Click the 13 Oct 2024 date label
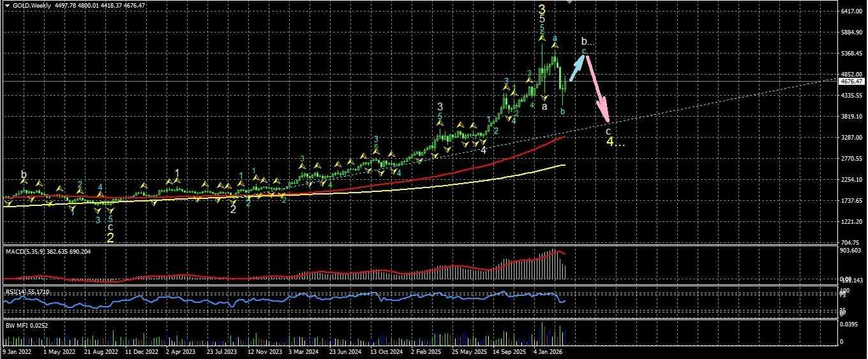The height and width of the screenshot is (359, 868). [x=387, y=351]
